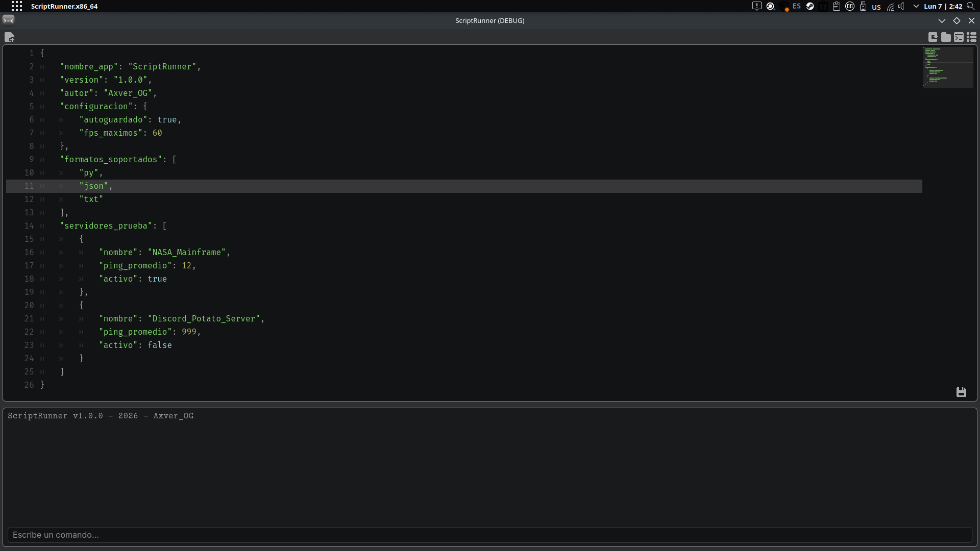
Task: Switch the ES input language indicator
Action: coord(797,7)
